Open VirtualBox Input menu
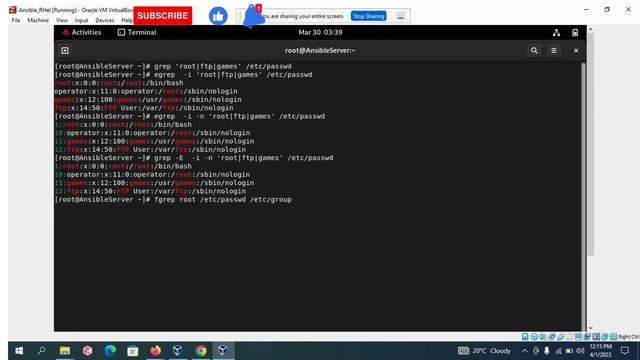The height and width of the screenshot is (360, 640). pos(81,20)
